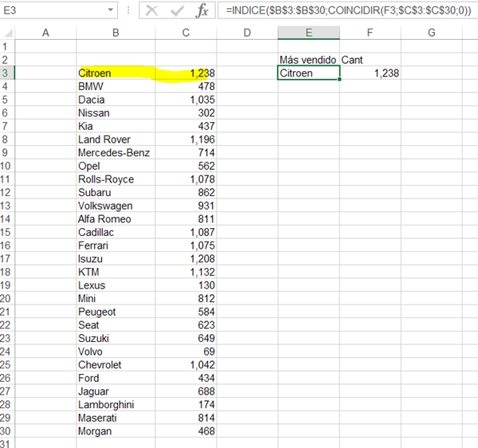
Task: Select the Ford cell
Action: click(x=116, y=378)
